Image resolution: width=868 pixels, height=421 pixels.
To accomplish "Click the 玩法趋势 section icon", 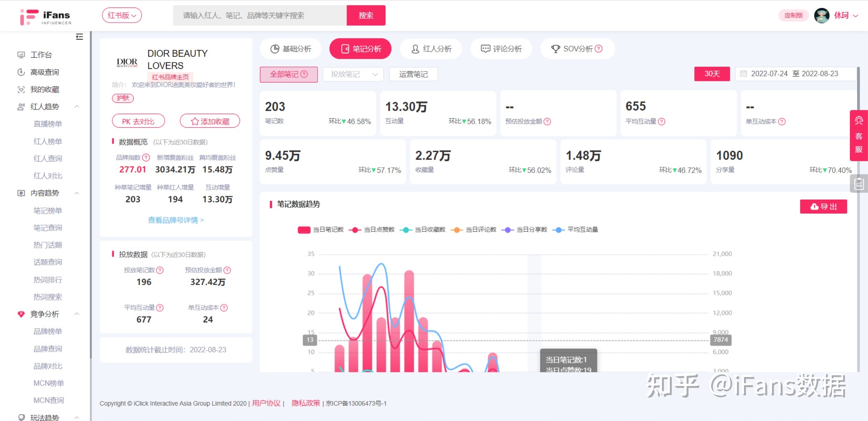I will pyautogui.click(x=21, y=417).
